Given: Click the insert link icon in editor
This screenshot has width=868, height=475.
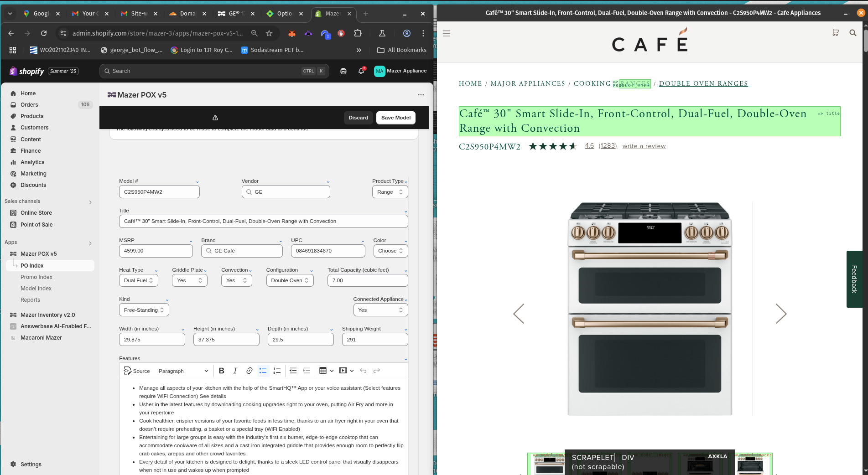Looking at the screenshot, I should (249, 371).
